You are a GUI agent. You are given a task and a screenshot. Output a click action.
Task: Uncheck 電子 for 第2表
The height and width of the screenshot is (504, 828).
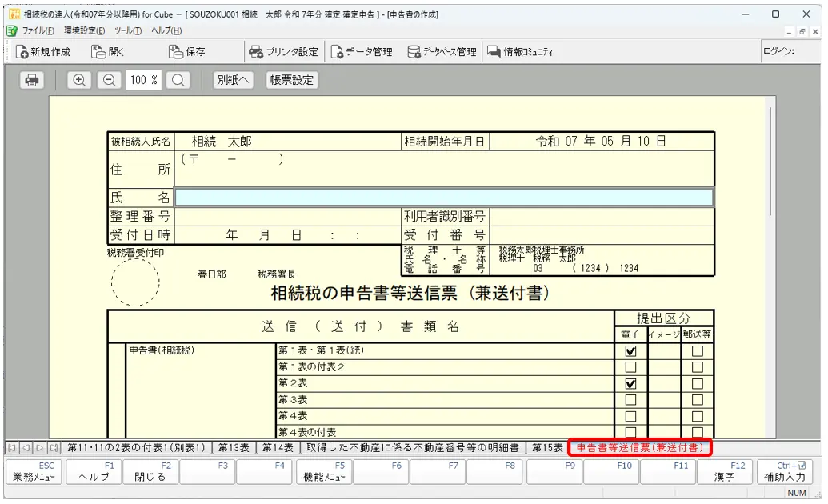[x=630, y=383]
